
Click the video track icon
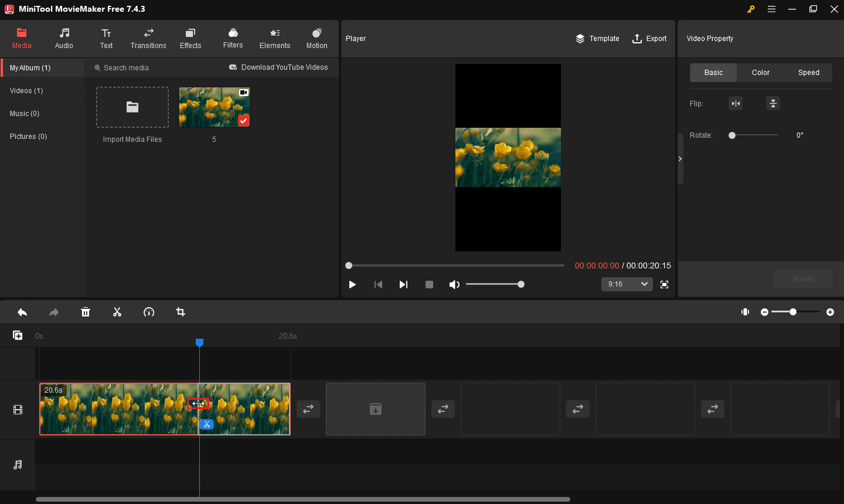(18, 410)
